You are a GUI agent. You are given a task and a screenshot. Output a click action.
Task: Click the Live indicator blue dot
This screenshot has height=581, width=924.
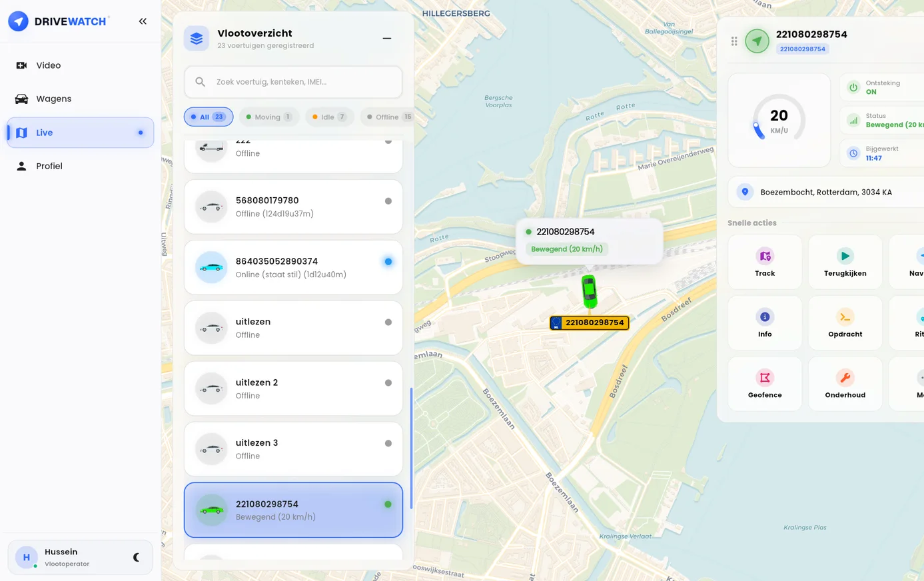[141, 133]
